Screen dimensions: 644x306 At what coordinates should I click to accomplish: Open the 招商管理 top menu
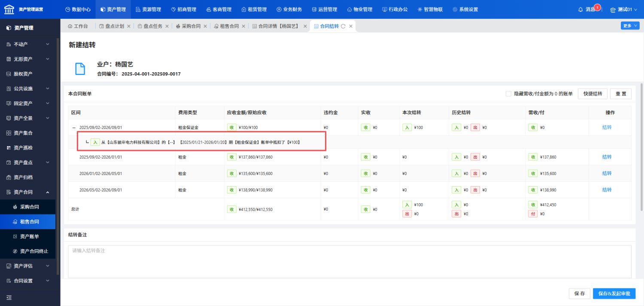[x=183, y=9]
